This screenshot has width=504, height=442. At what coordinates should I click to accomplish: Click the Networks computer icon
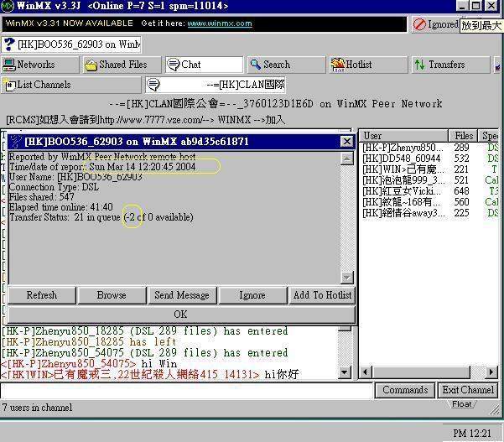[x=8, y=65]
